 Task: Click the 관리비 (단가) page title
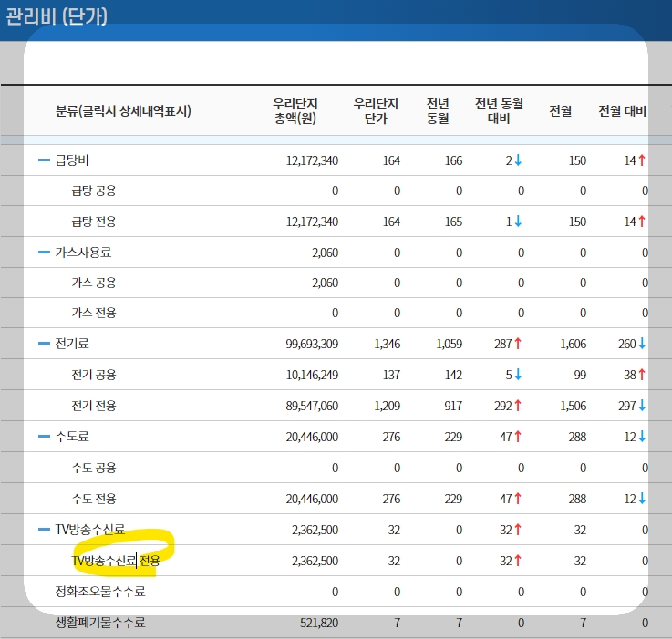[x=57, y=17]
